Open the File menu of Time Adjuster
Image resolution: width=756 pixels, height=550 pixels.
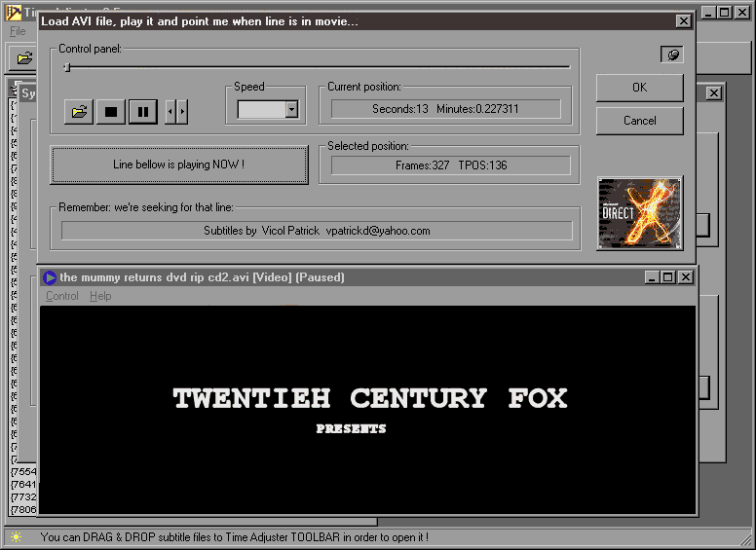point(18,31)
